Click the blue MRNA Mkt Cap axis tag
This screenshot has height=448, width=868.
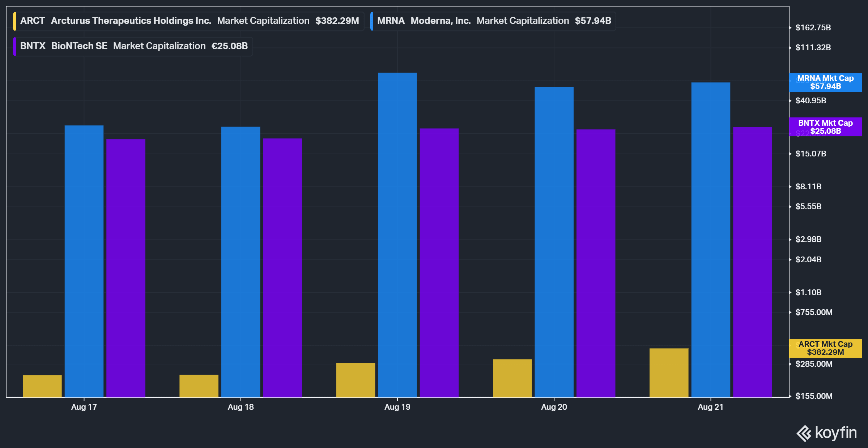[825, 82]
